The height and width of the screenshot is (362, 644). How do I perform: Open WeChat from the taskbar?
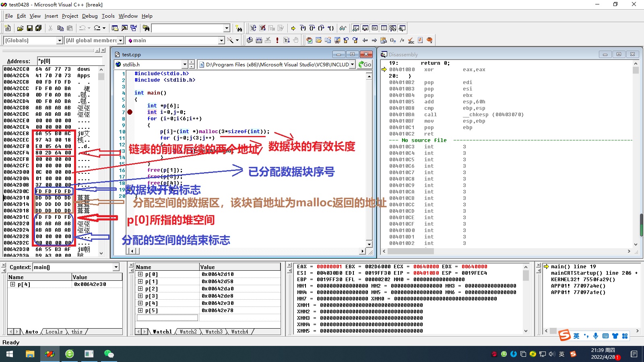[x=109, y=354]
